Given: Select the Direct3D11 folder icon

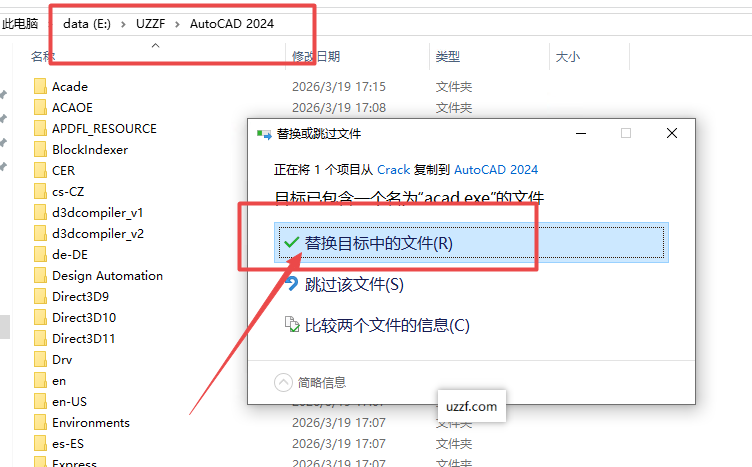Looking at the screenshot, I should (x=40, y=339).
